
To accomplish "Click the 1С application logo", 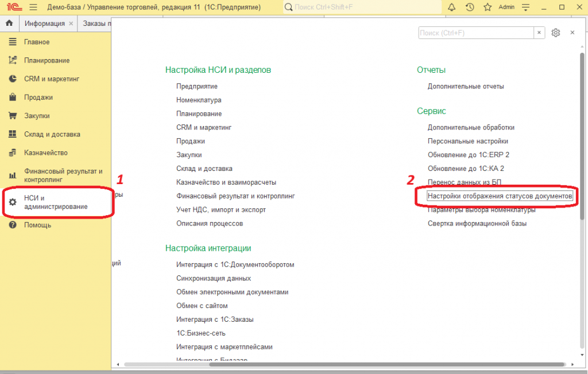I will tap(14, 7).
